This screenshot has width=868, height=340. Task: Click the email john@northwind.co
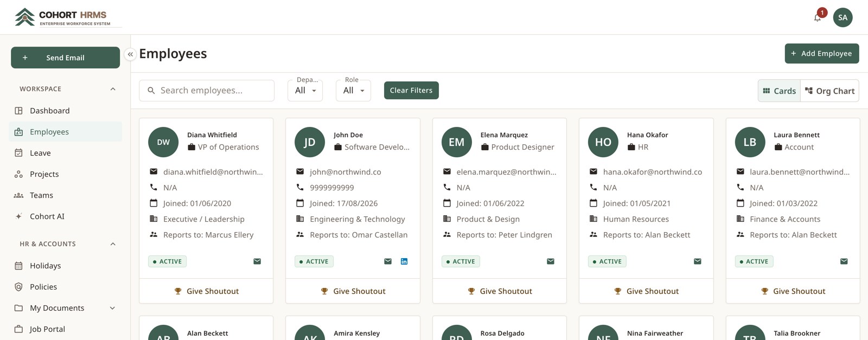click(346, 172)
